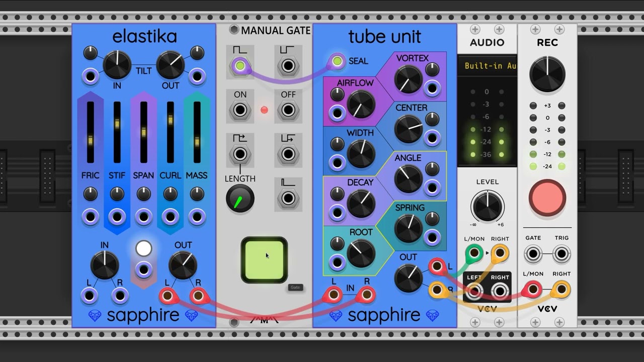Click Elastika right output jack
644x362 pixels.
(198, 296)
